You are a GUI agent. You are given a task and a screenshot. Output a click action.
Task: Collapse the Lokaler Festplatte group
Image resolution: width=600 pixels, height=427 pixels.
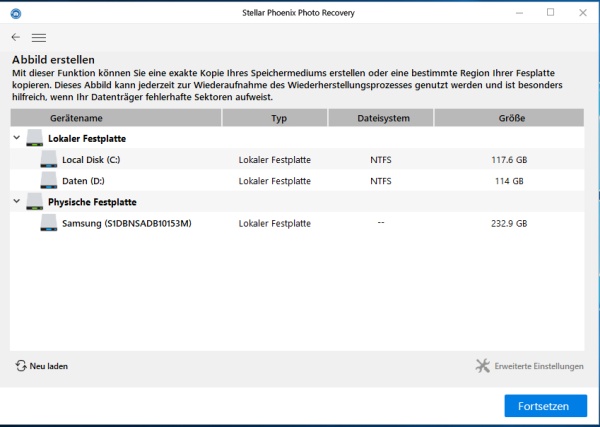coord(16,137)
